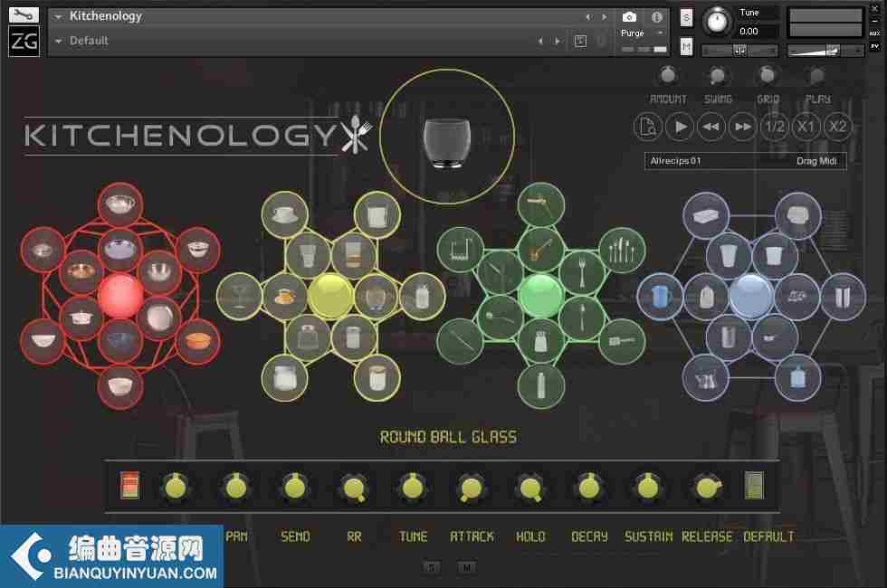Go to the next pattern
Viewport: 887px width, 588px height.
[743, 127]
